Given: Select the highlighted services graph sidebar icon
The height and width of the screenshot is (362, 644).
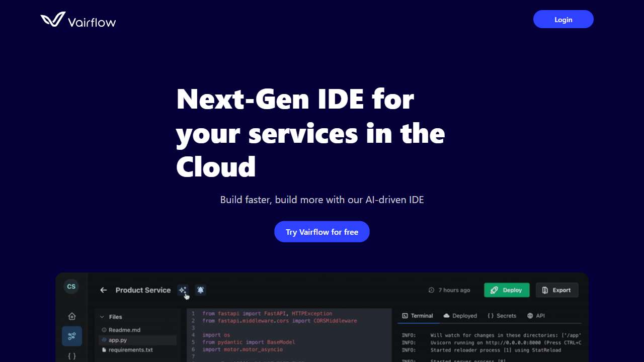Looking at the screenshot, I should coord(72,336).
